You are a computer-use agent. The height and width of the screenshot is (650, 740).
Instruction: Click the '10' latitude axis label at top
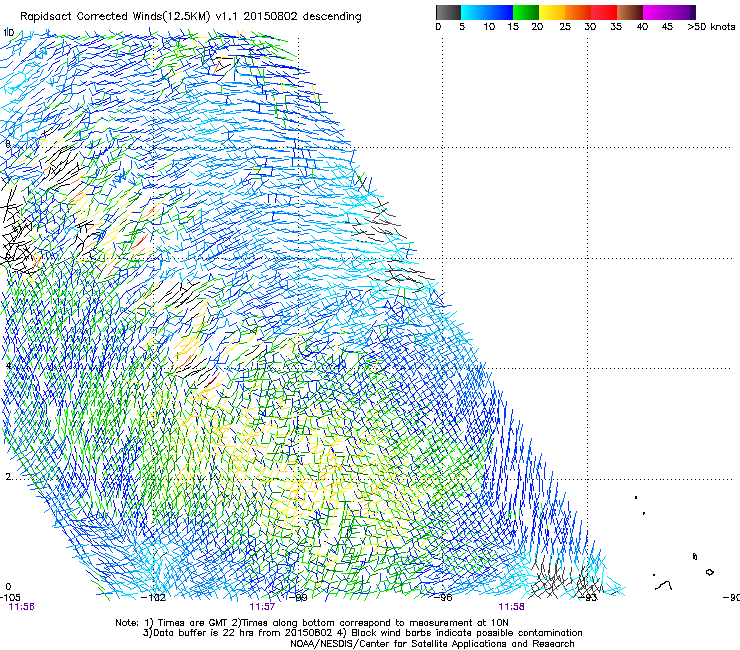tap(9, 33)
